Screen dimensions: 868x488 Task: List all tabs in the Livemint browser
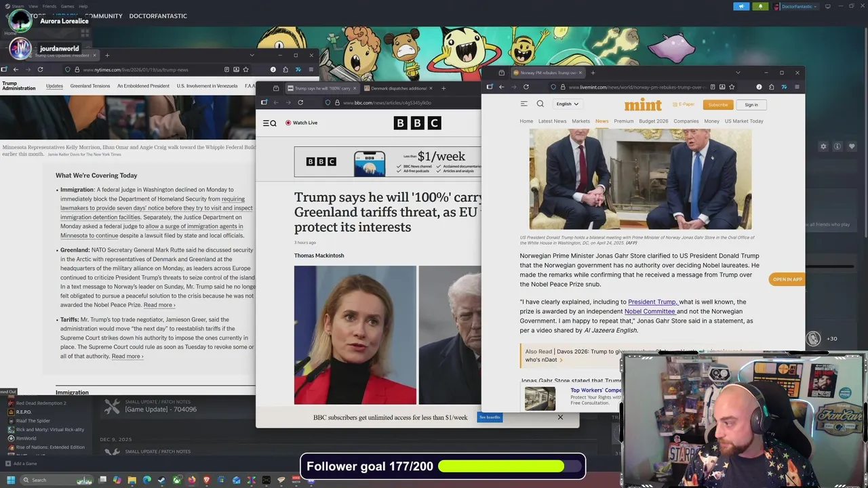click(738, 73)
